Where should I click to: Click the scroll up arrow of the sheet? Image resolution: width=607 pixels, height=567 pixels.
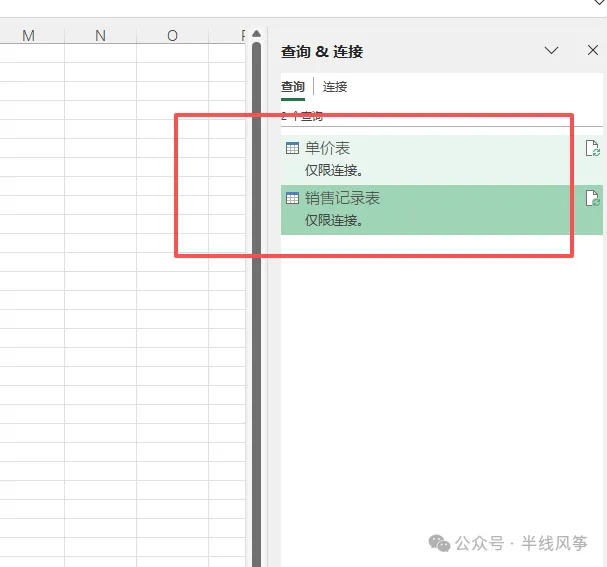point(256,34)
